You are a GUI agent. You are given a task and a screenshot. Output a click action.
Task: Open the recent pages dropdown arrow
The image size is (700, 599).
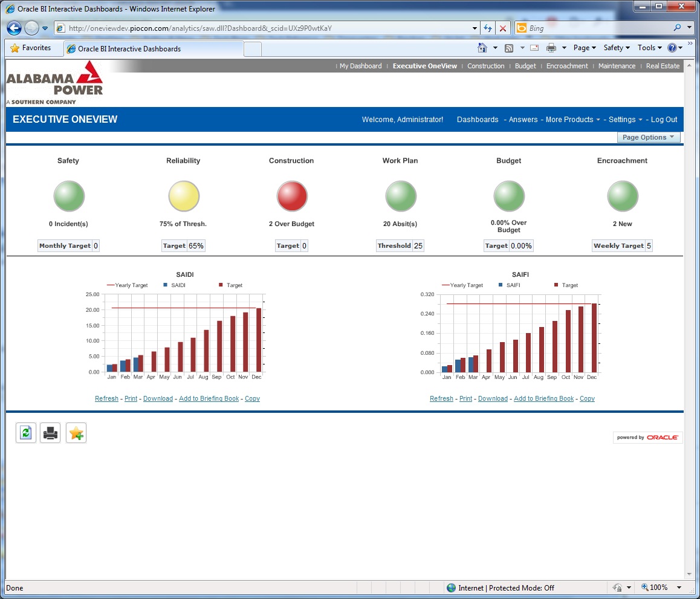45,28
